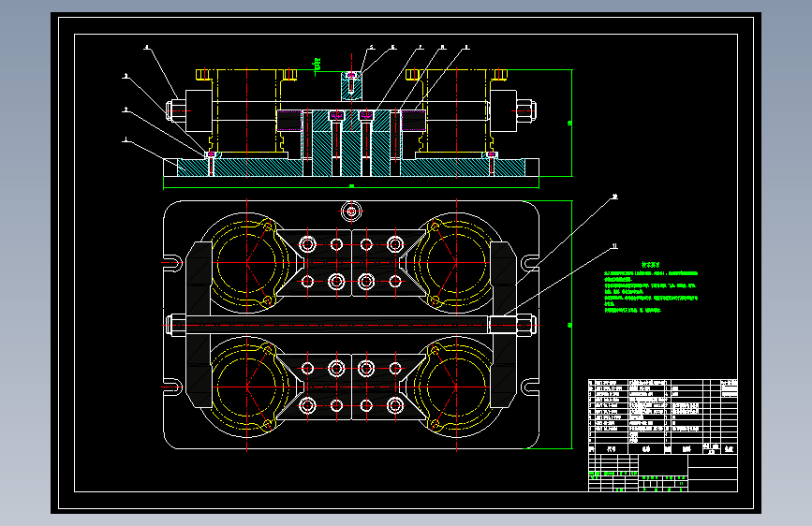Select the green vertical height dimension beside section view
This screenshot has height=526, width=812.
pyautogui.click(x=571, y=123)
